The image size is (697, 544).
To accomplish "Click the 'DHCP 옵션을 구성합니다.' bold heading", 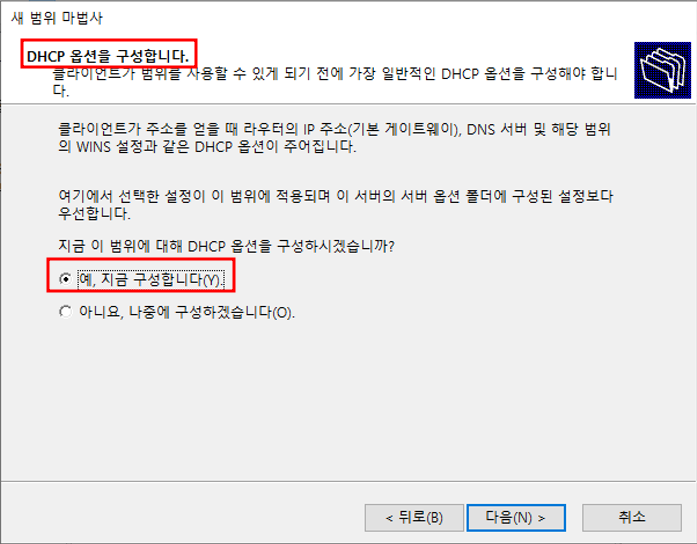I will 108,56.
